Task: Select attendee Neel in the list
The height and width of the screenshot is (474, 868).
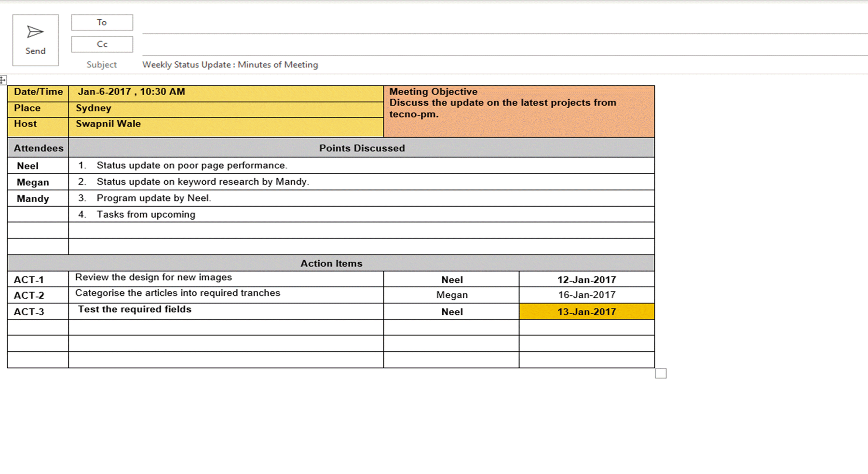Action: coord(27,166)
